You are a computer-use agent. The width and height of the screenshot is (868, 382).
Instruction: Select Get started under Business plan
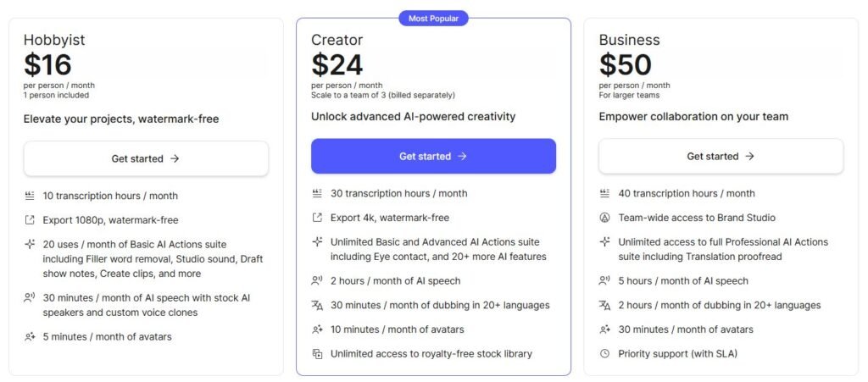721,157
